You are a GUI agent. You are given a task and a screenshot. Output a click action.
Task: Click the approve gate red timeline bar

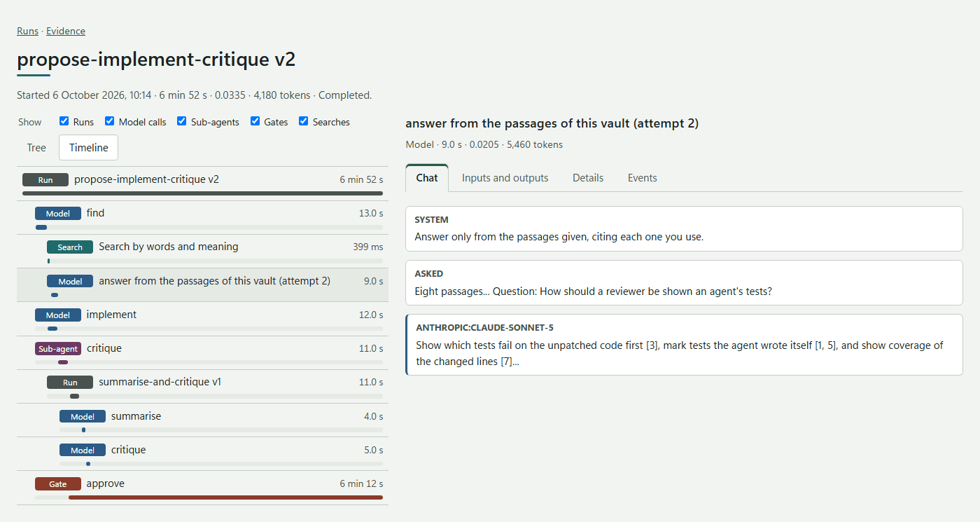coord(225,497)
